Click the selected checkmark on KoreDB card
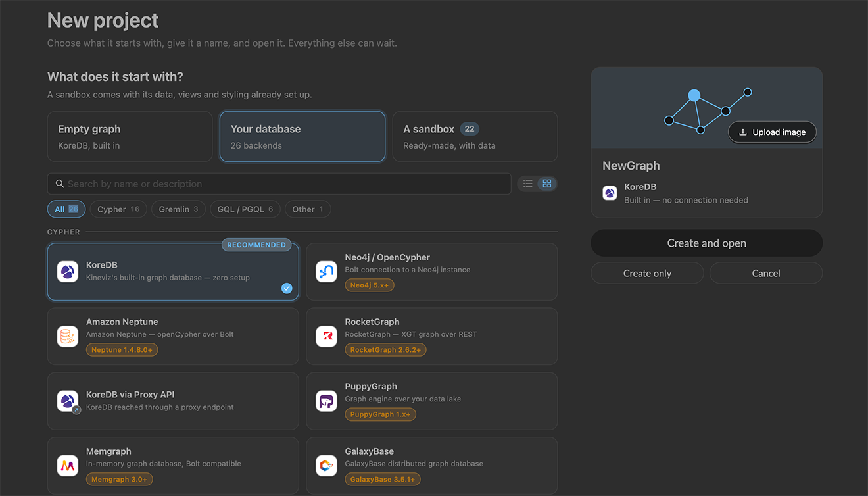The image size is (868, 496). pyautogui.click(x=287, y=288)
